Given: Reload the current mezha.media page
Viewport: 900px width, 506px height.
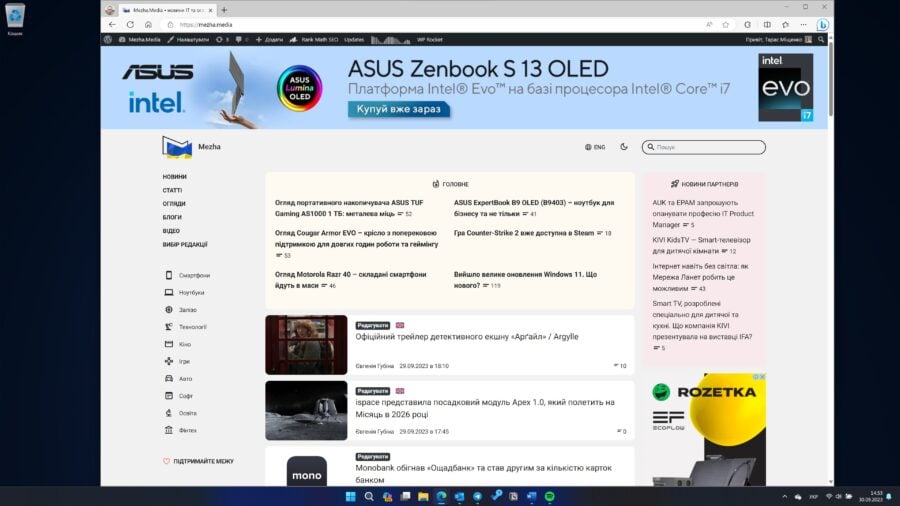Looking at the screenshot, I should 130,25.
